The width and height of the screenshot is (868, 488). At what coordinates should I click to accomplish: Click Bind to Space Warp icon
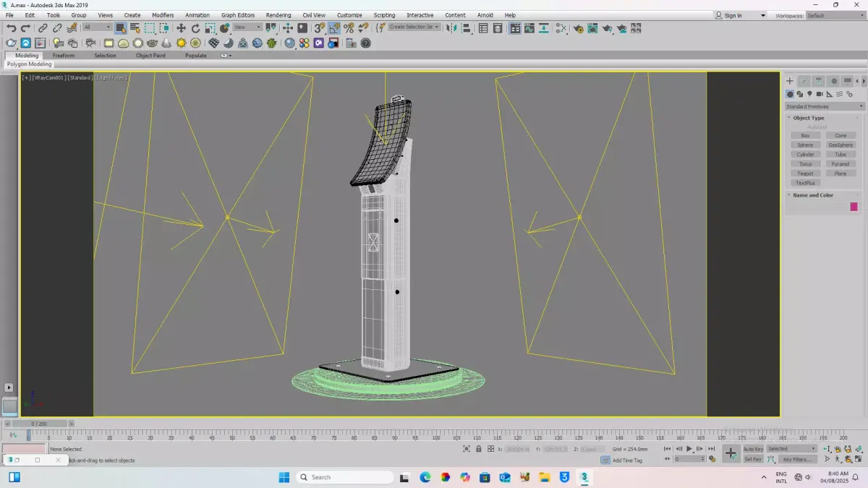coord(72,28)
